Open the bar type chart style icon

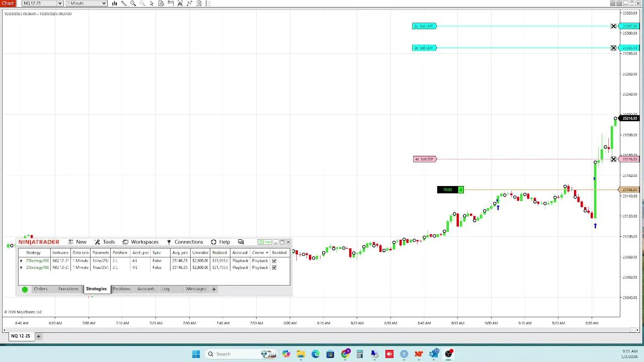114,4
